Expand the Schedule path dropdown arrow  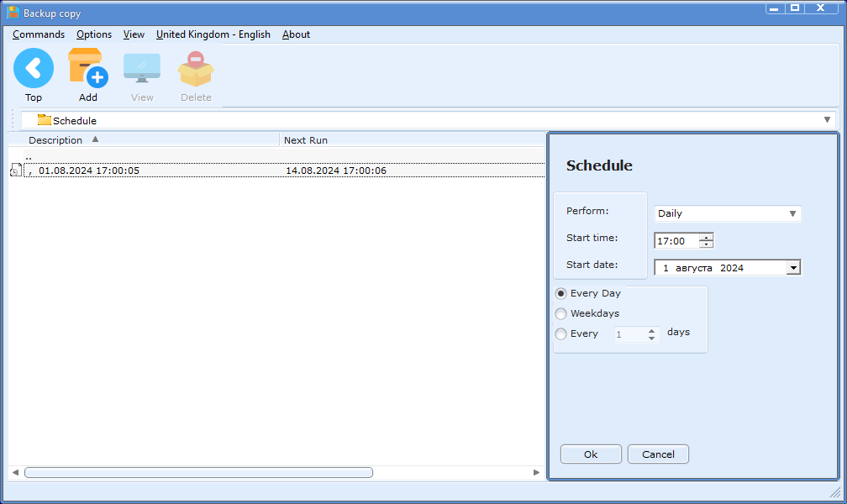827,120
